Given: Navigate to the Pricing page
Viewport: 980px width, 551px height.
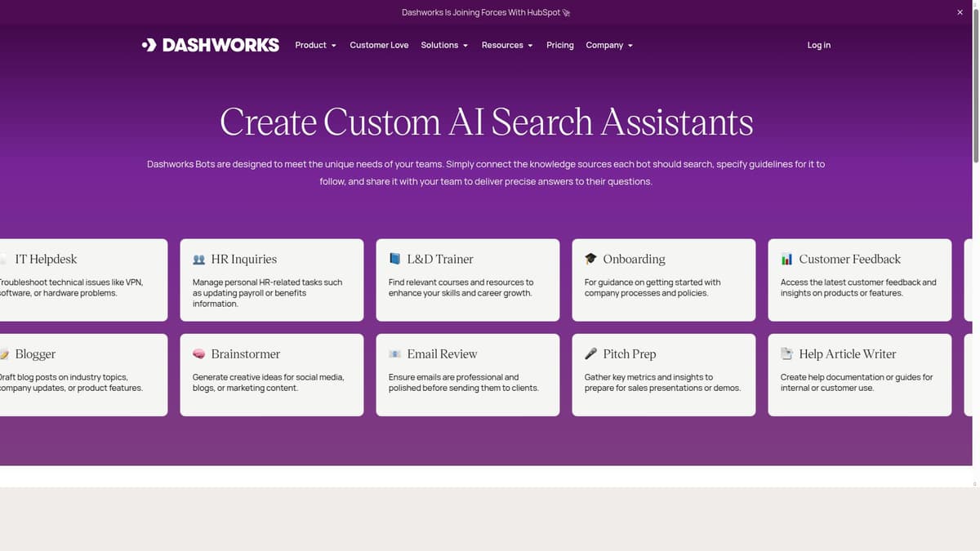Looking at the screenshot, I should coord(559,45).
